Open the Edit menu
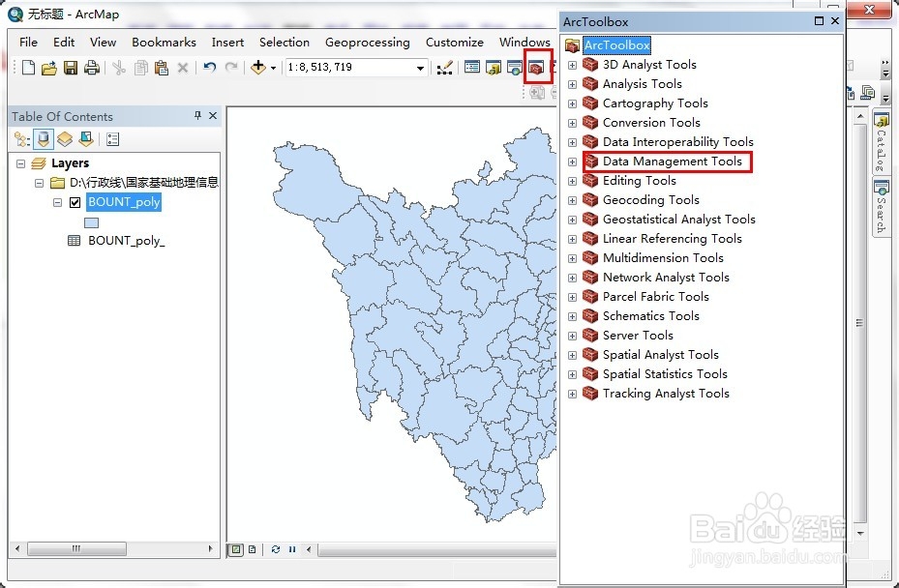Screen dimensions: 899x588 click(64, 43)
